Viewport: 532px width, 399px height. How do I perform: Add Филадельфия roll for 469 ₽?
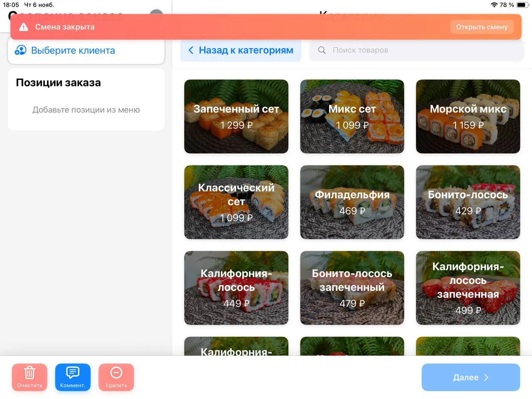pos(352,202)
